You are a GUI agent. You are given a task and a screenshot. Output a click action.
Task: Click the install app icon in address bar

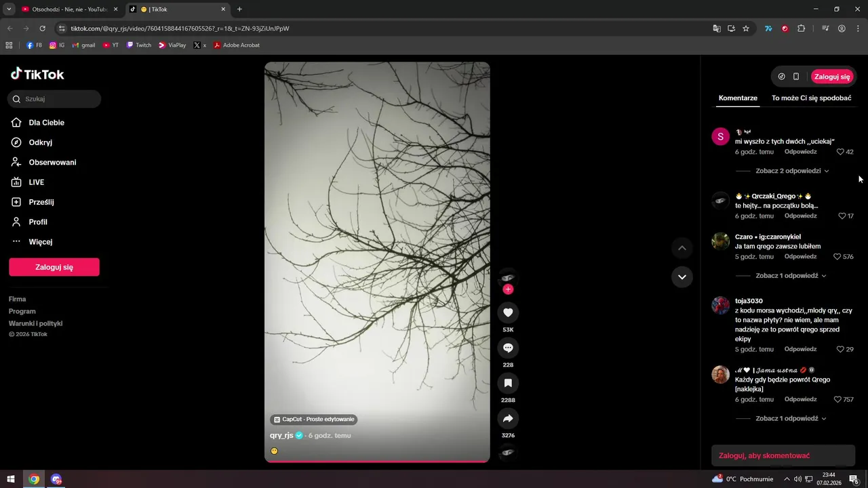tap(731, 28)
